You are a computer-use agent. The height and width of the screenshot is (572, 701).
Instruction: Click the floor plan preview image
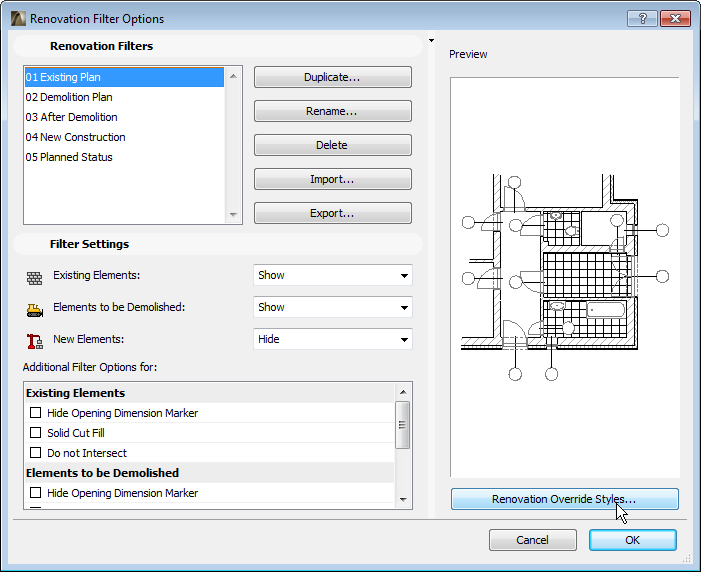(x=564, y=276)
